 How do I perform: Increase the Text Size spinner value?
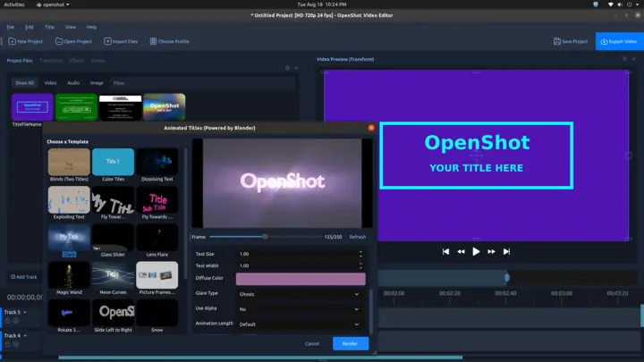(360, 252)
